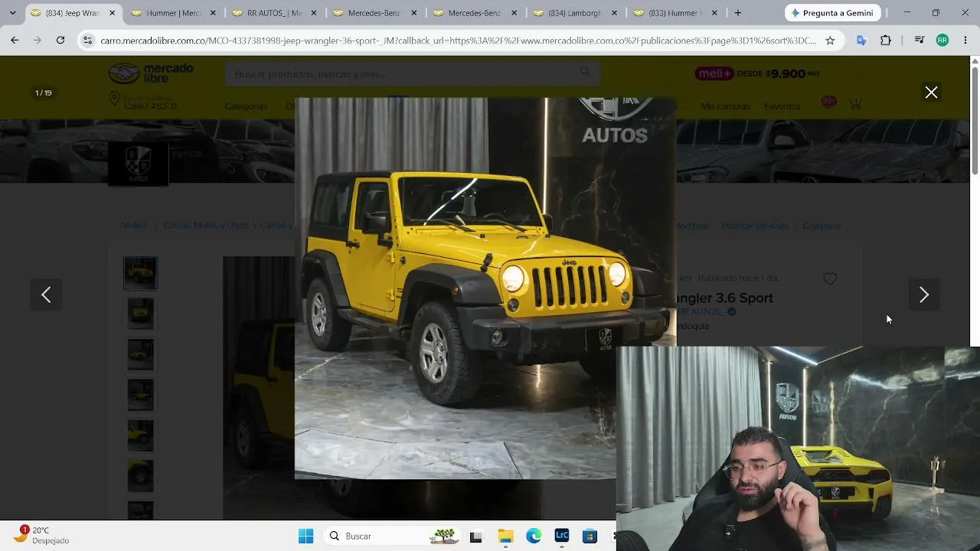Click the "Pregunta a Gemini" button

[832, 13]
